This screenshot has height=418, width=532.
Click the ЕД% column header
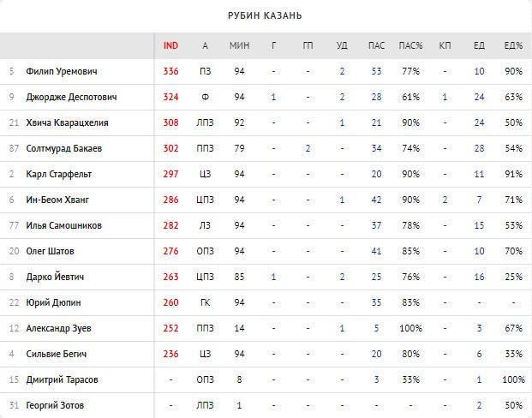[513, 45]
